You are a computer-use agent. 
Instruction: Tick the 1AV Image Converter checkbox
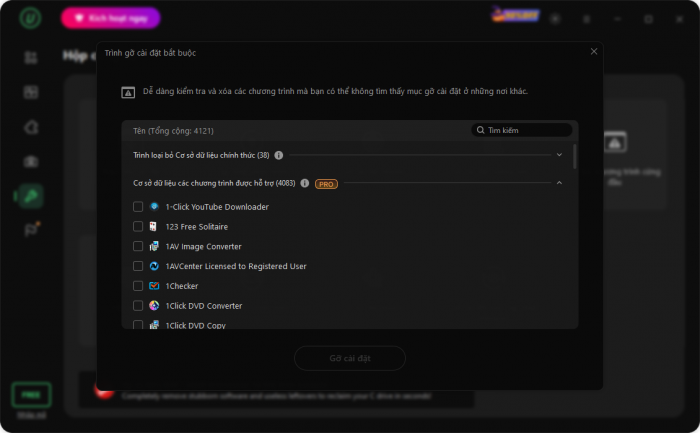pos(138,246)
